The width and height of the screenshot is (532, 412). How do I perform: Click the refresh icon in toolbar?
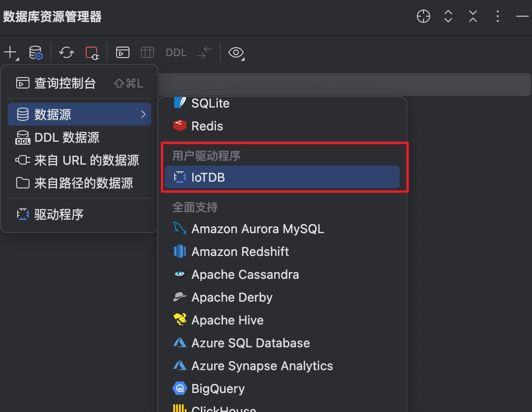click(x=66, y=52)
